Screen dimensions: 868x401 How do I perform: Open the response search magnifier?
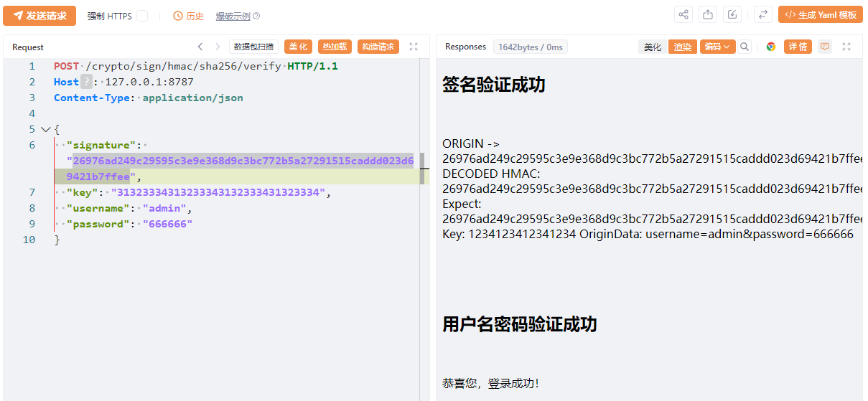(745, 47)
